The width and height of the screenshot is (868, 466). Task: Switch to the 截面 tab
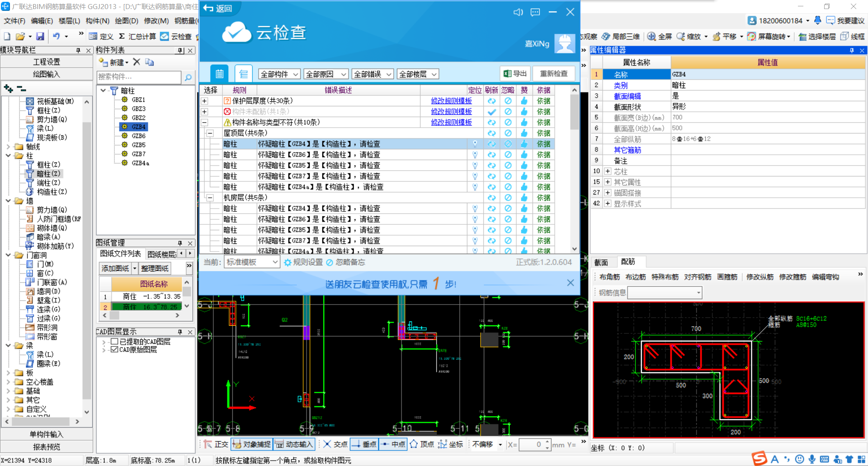[601, 262]
